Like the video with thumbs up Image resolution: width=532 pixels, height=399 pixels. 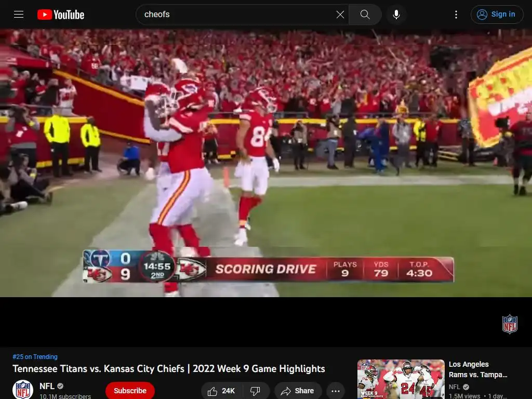pos(221,391)
